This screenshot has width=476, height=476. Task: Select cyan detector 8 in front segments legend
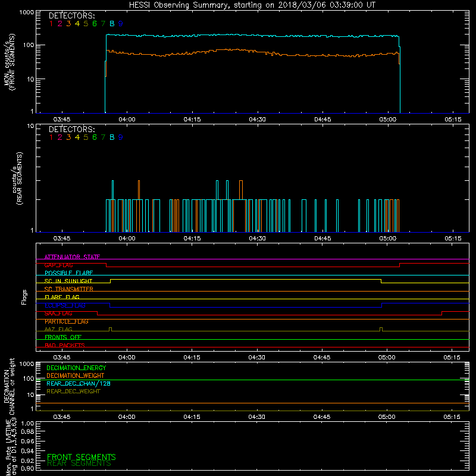(112, 24)
